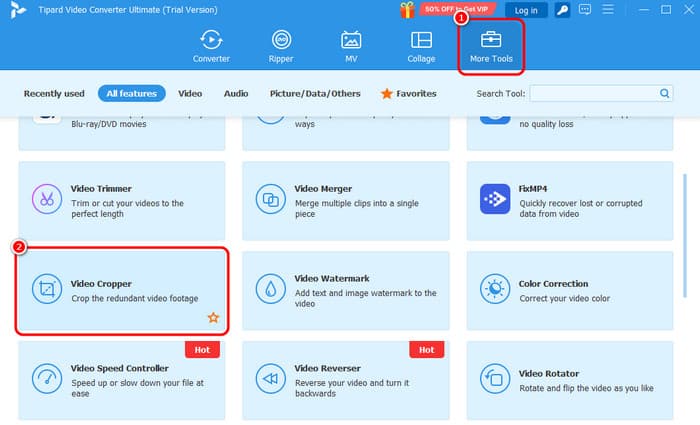Click 'Trim or cut your videos' description
This screenshot has width=700, height=425.
click(127, 208)
